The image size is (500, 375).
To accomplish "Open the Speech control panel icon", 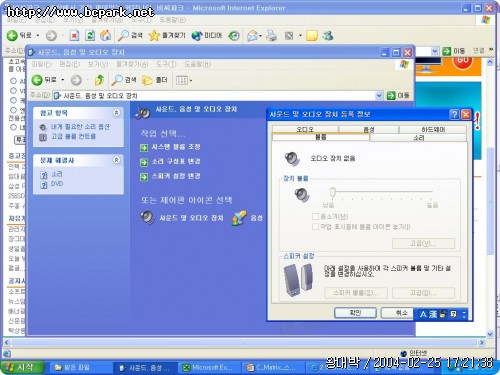I will coord(248,218).
